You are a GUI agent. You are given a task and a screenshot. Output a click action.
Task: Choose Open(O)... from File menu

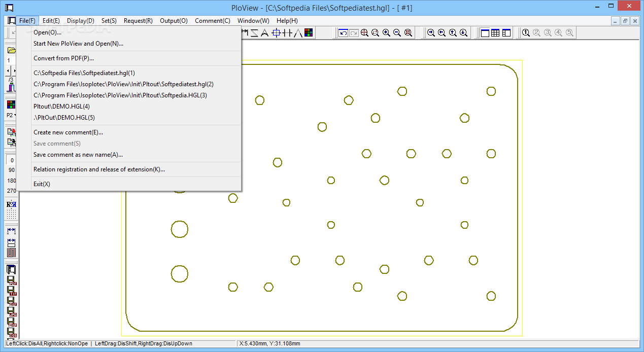point(129,32)
